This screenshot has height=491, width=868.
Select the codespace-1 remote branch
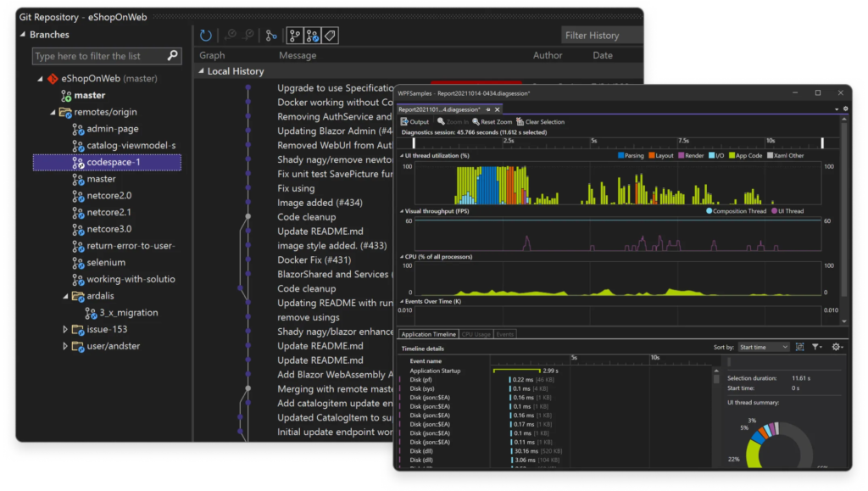[x=114, y=162]
